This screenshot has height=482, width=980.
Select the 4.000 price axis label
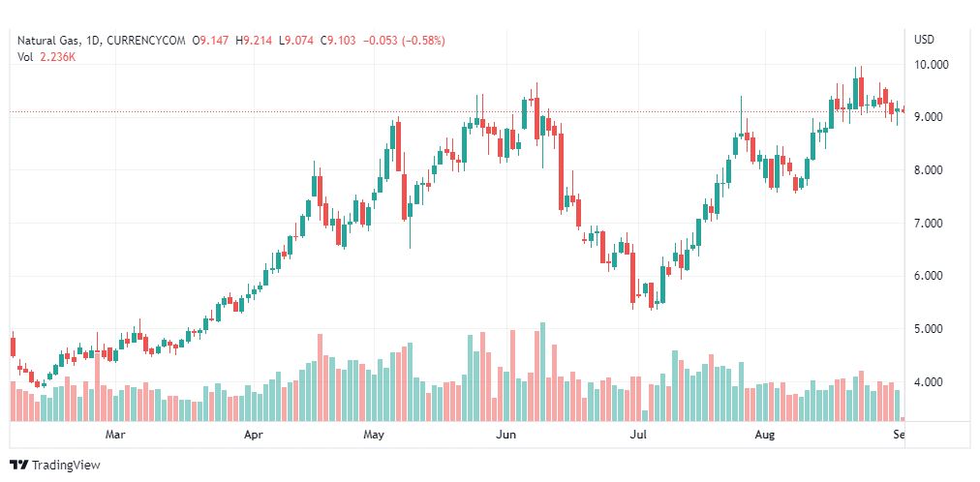click(x=932, y=382)
